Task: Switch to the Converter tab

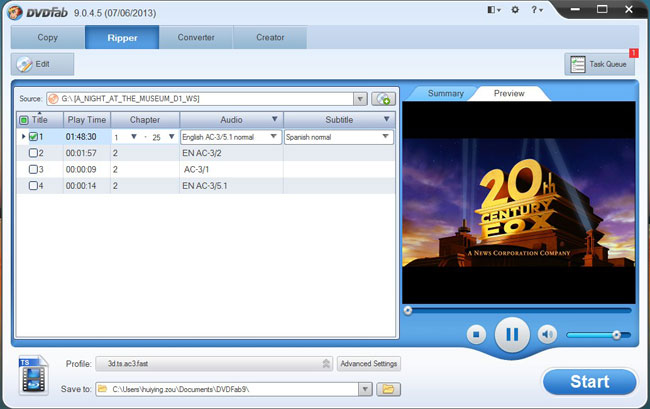Action: pyautogui.click(x=196, y=37)
